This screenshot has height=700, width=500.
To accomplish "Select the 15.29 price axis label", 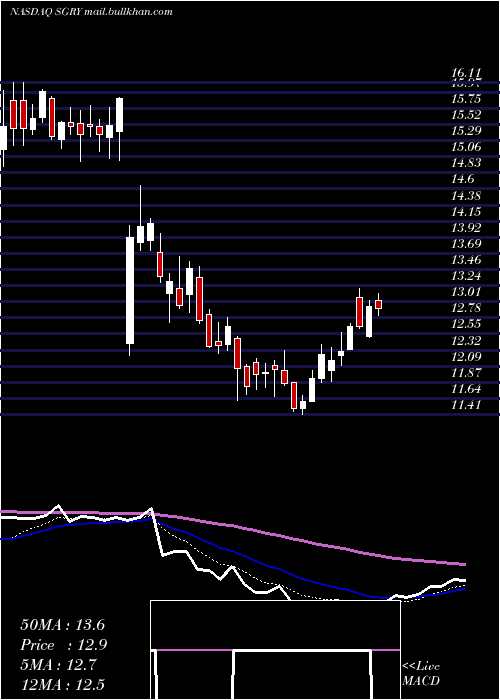I will 466,131.
